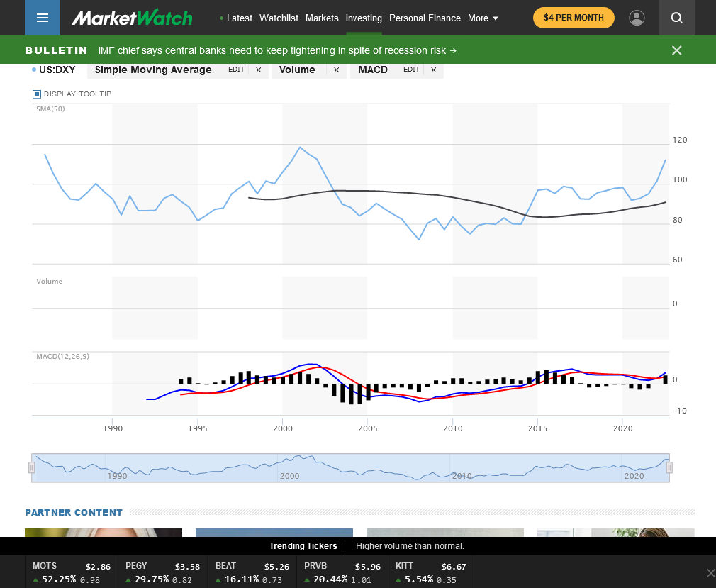The width and height of the screenshot is (716, 588).
Task: Click the left handle of range slider
Action: click(x=31, y=467)
